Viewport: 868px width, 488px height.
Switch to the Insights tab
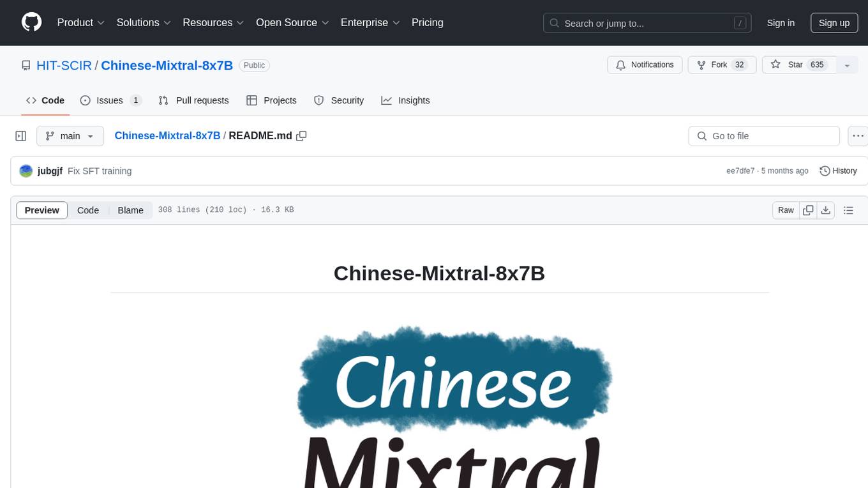(405, 100)
